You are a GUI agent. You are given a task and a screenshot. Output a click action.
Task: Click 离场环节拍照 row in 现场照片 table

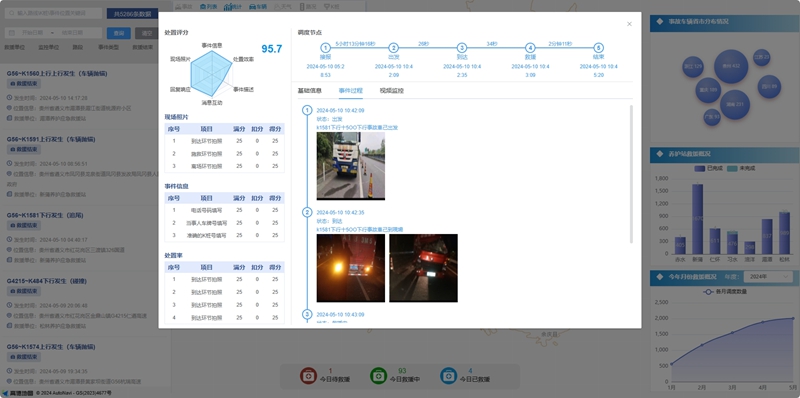pyautogui.click(x=224, y=166)
